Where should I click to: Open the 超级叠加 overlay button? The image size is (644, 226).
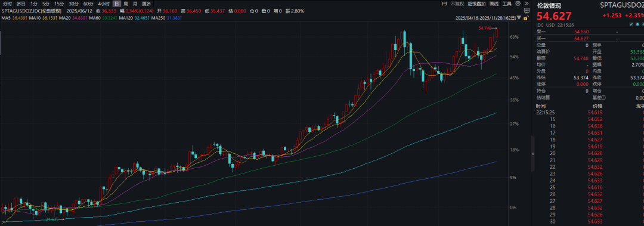point(476,4)
